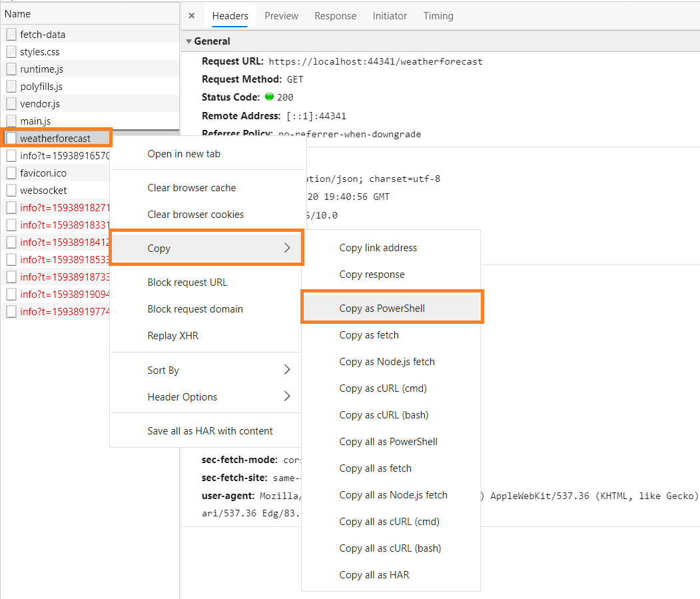Click the favicon.ico request icon
This screenshot has height=599, width=700.
tap(11, 173)
